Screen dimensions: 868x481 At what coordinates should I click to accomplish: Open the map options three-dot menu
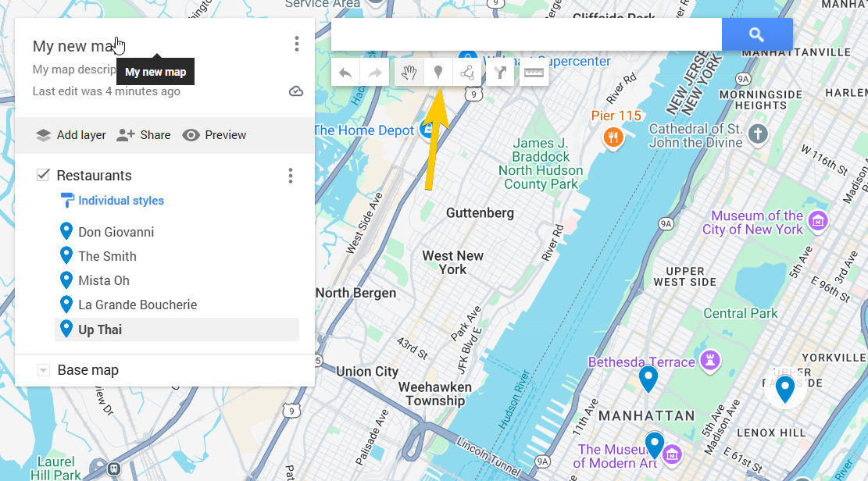pos(297,44)
